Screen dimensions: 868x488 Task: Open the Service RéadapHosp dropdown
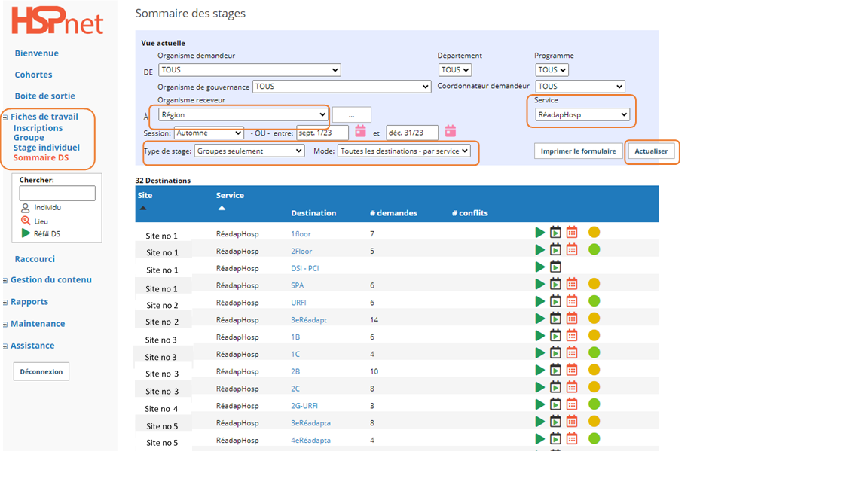coord(582,114)
